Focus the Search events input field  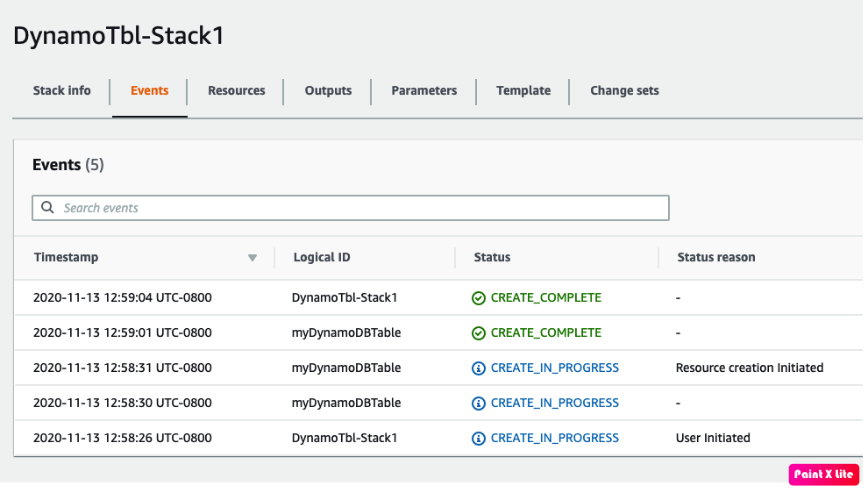point(359,208)
